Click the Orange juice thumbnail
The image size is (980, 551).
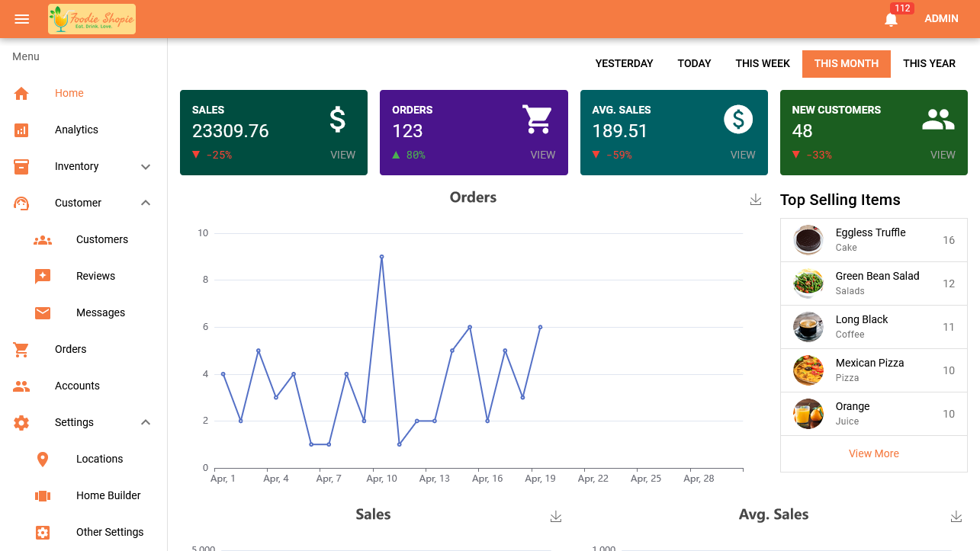click(x=808, y=414)
